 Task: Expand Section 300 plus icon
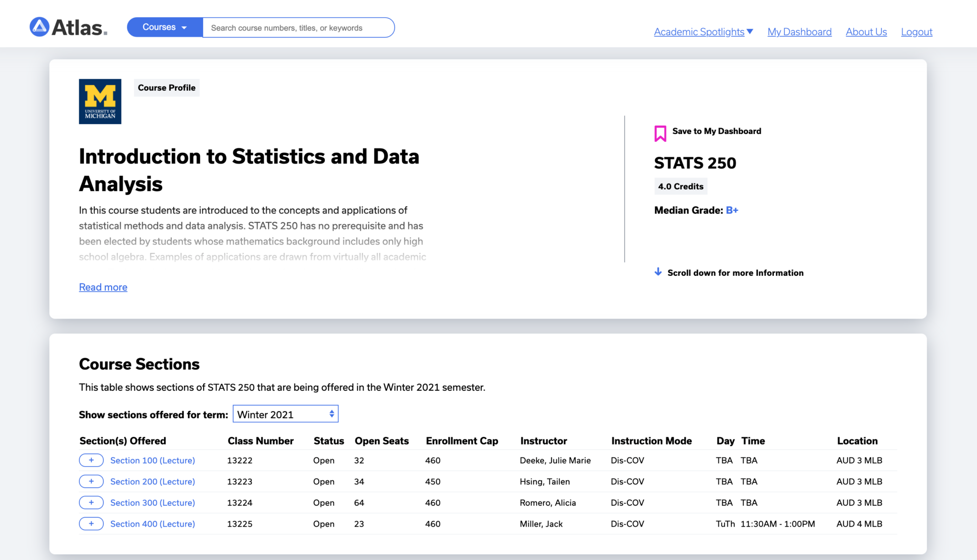pyautogui.click(x=91, y=502)
